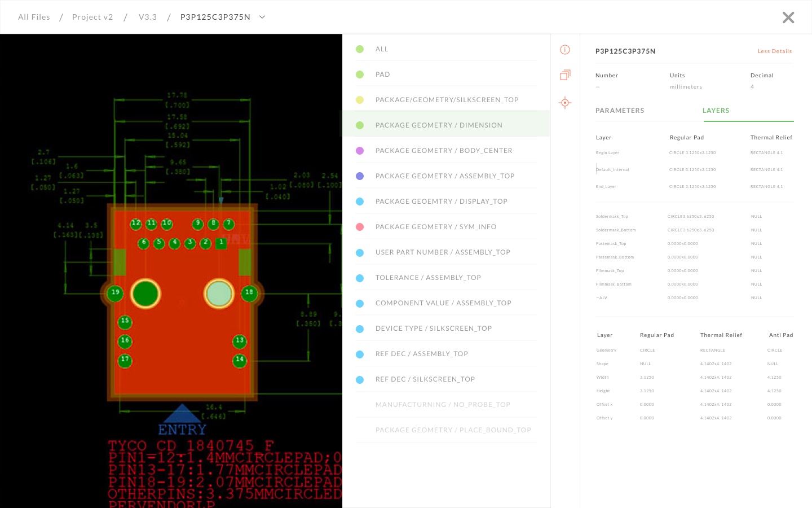Screen dimensions: 812x508
Task: Click pad 18 on the PCB footprint
Action: 249,293
